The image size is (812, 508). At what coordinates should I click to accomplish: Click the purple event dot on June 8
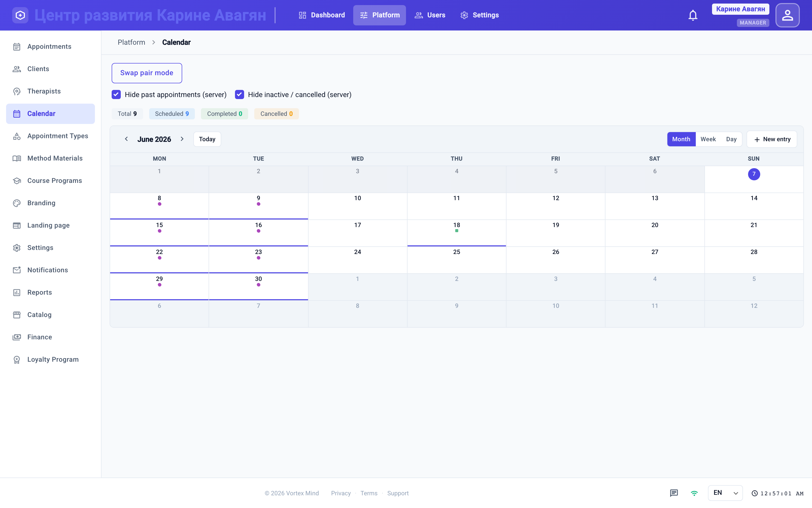[x=159, y=204]
